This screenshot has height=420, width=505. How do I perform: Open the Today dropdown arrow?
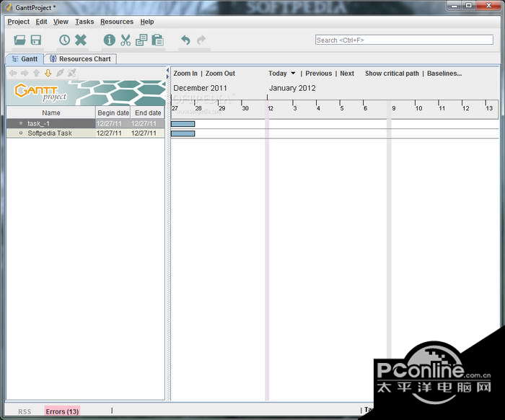[x=293, y=73]
